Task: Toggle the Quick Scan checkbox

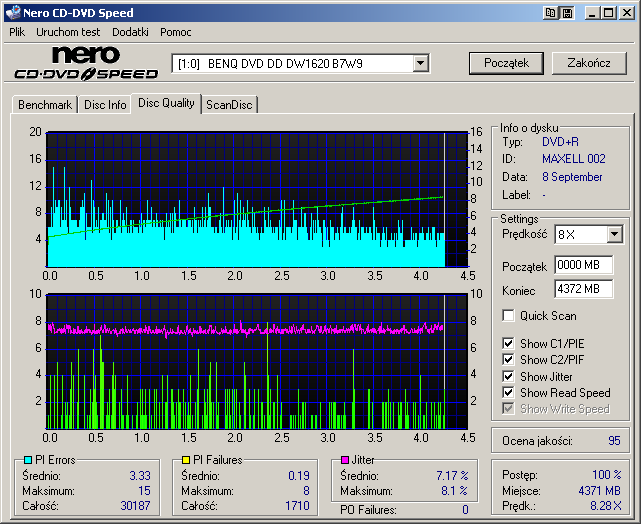Action: 508,316
